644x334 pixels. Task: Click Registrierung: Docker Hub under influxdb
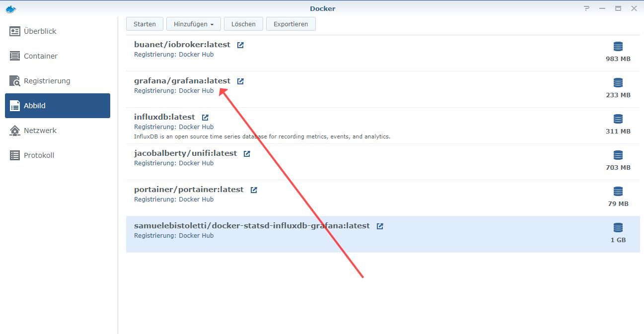point(174,127)
